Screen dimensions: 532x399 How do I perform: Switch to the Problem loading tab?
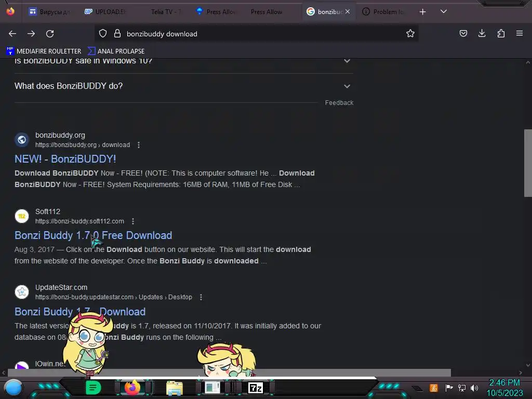click(383, 12)
